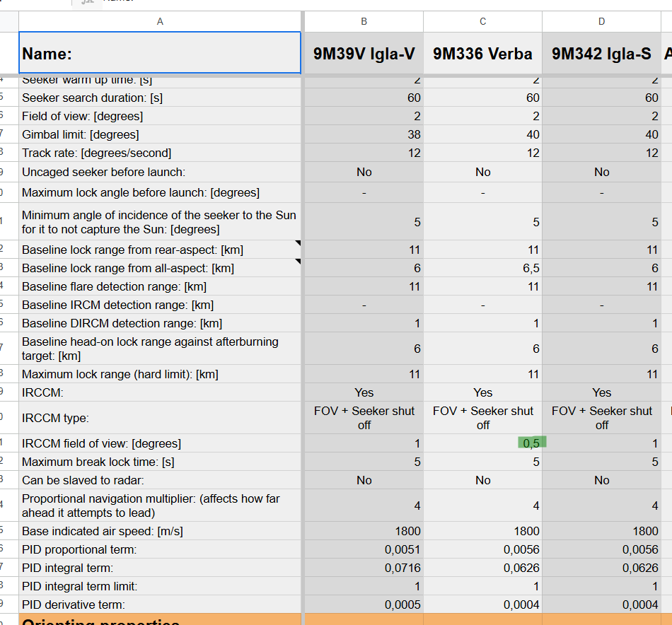Select "Maximum break lock time: [s]" label
The width and height of the screenshot is (672, 625).
pos(98,462)
